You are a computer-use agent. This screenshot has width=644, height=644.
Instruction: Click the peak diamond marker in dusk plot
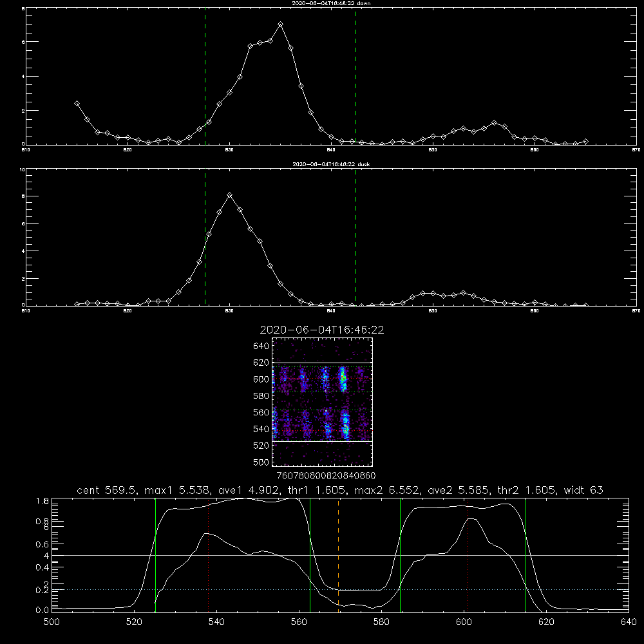pyautogui.click(x=230, y=195)
